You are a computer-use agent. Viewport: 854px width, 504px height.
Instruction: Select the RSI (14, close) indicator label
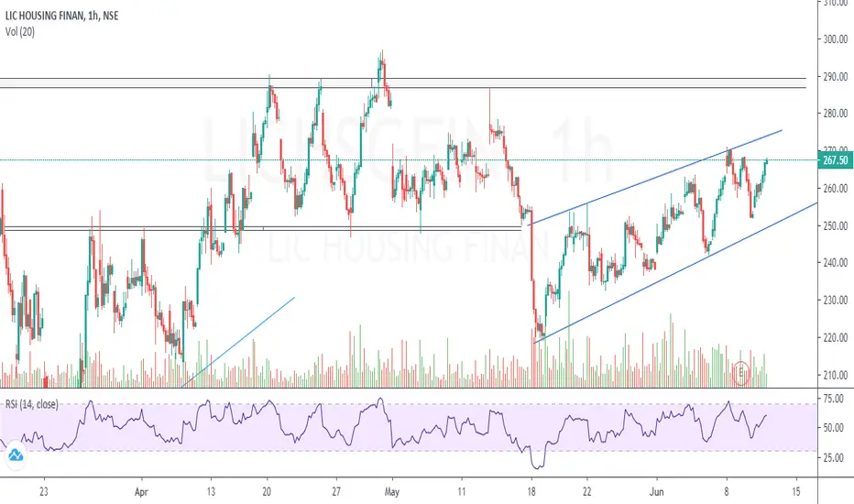coord(31,404)
